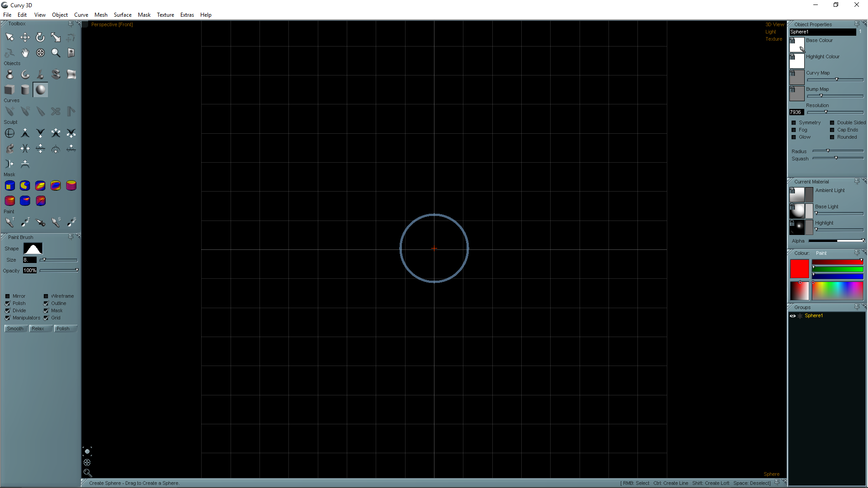This screenshot has height=488, width=868.
Task: Enable Symmetry in Object Properties
Action: coord(793,123)
